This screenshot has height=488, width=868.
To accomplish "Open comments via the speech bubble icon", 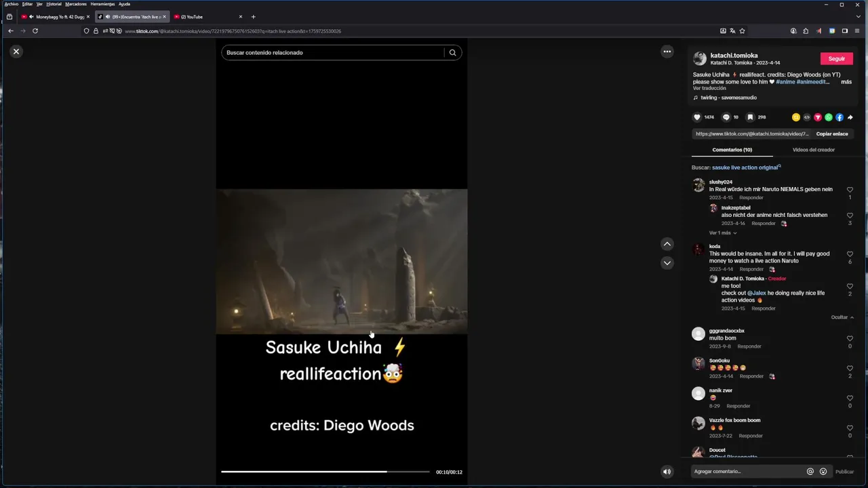I will [x=726, y=117].
